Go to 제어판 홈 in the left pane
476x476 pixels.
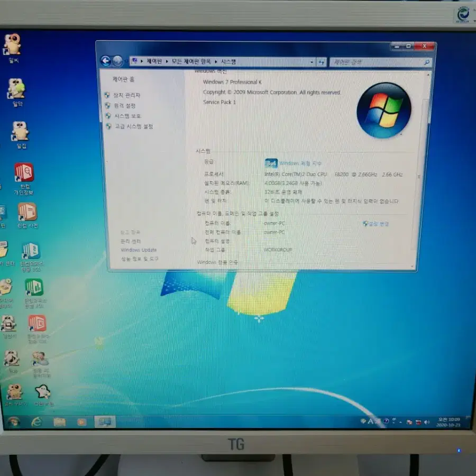tap(123, 79)
